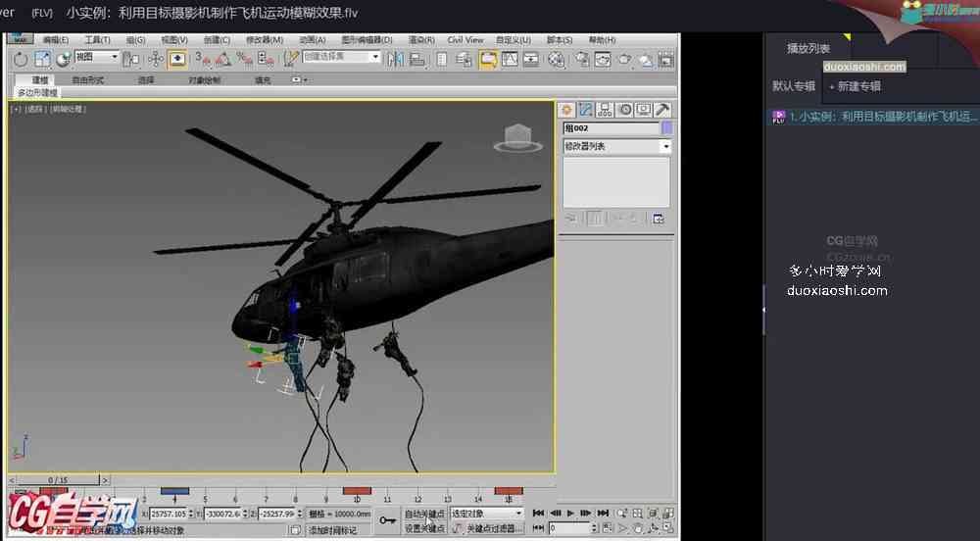The height and width of the screenshot is (541, 980).
Task: Click the Configure Modifier Sets icon
Action: pos(659,219)
